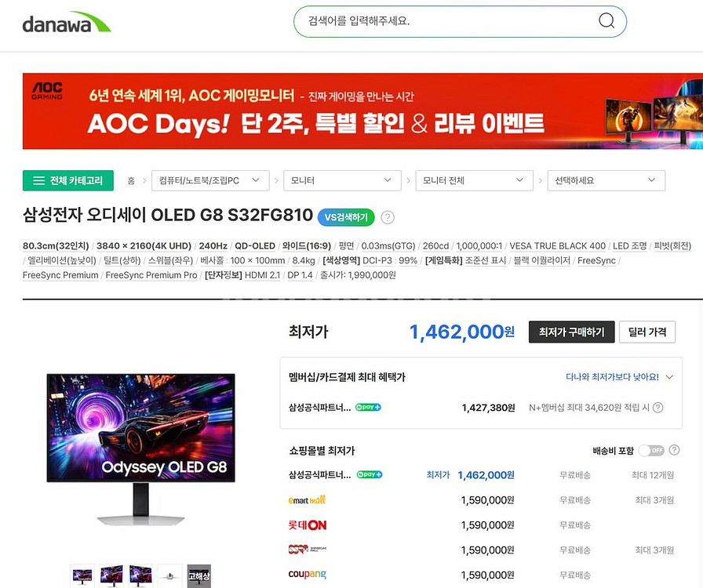Click coupang 1,590,000원 price
This screenshot has width=703, height=588.
(x=487, y=575)
